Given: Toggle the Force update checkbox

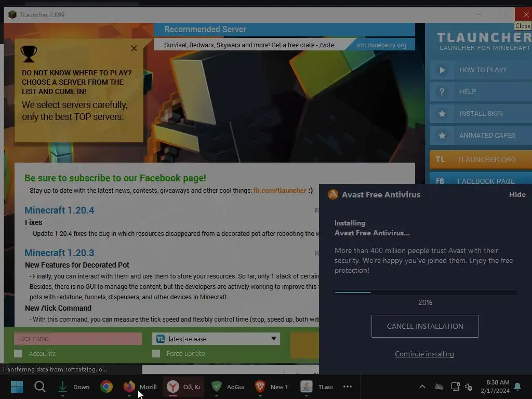Looking at the screenshot, I should click(x=156, y=353).
